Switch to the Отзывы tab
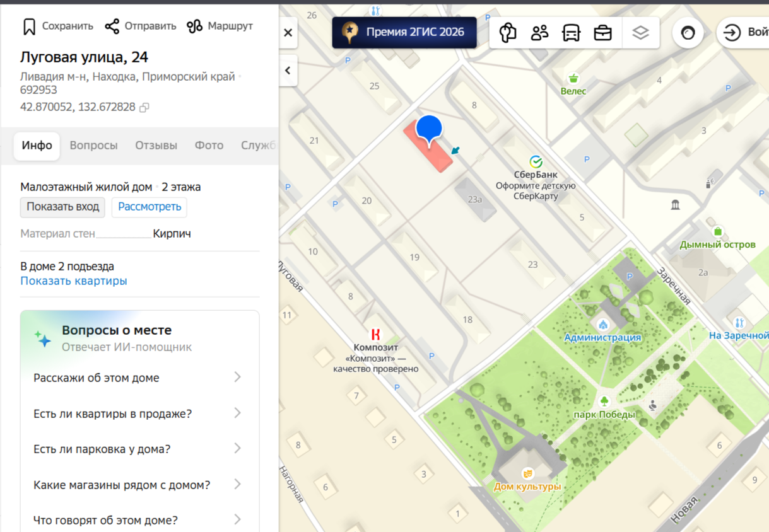This screenshot has width=769, height=532. (156, 146)
